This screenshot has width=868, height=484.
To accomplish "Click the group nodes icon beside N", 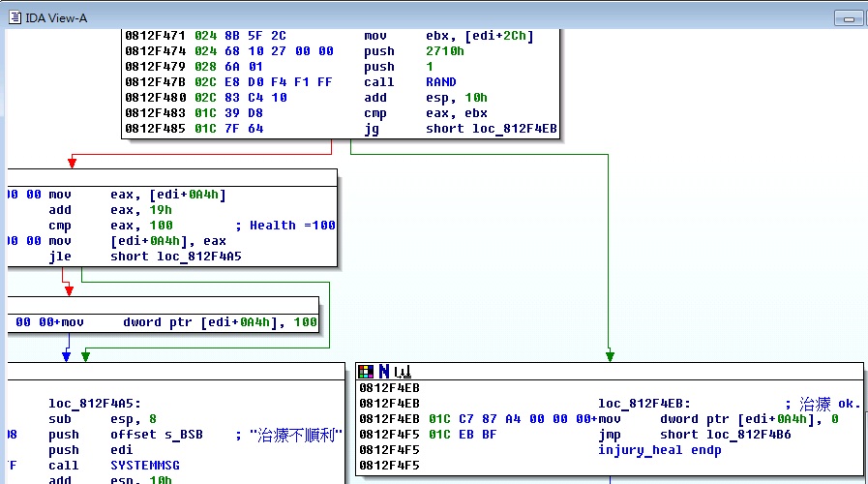I will [x=403, y=372].
